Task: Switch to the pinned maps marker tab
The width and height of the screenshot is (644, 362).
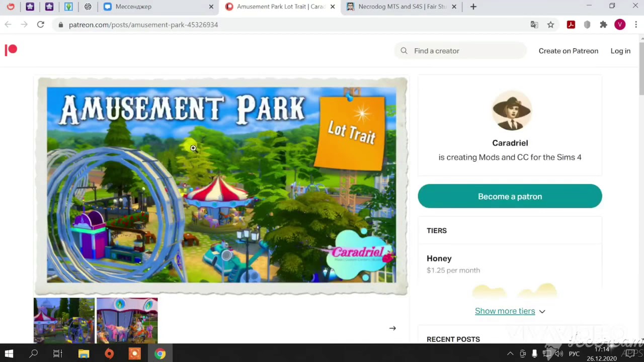Action: coord(68,7)
